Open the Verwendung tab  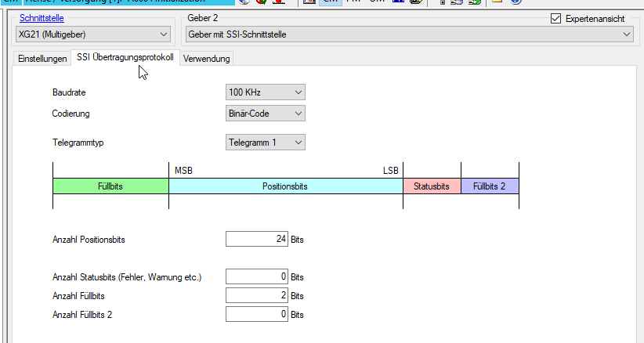[x=207, y=59]
